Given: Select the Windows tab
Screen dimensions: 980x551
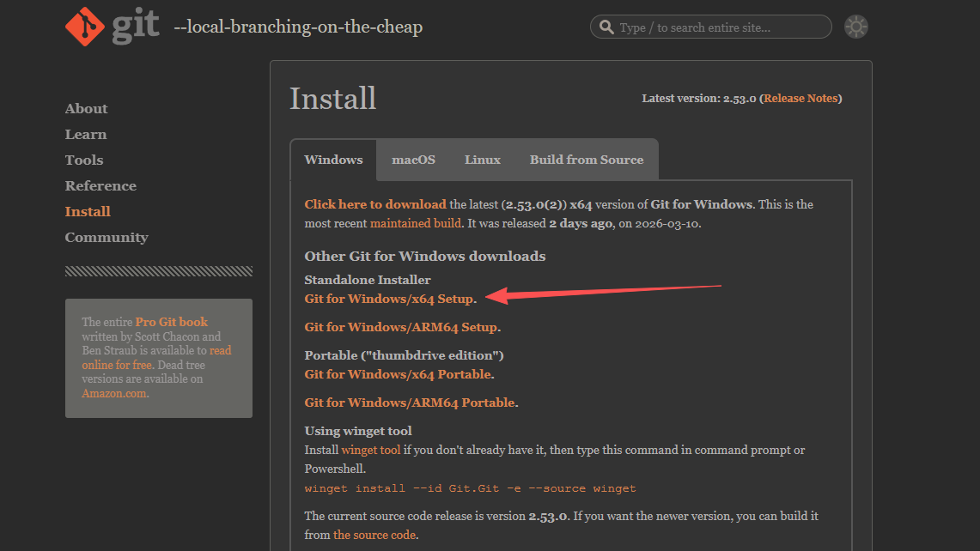Looking at the screenshot, I should [x=333, y=160].
